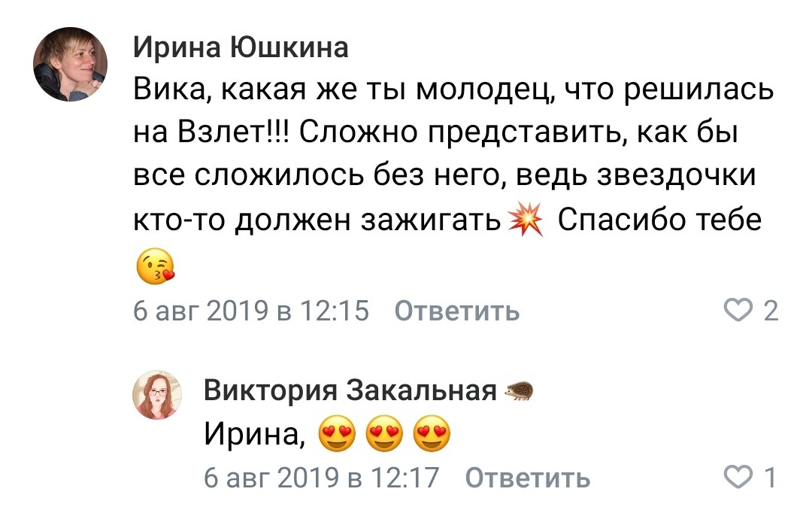Click the hedgehog emoji beside Виктория Закальная
Viewport: 812px width, 510px height.
(519, 391)
